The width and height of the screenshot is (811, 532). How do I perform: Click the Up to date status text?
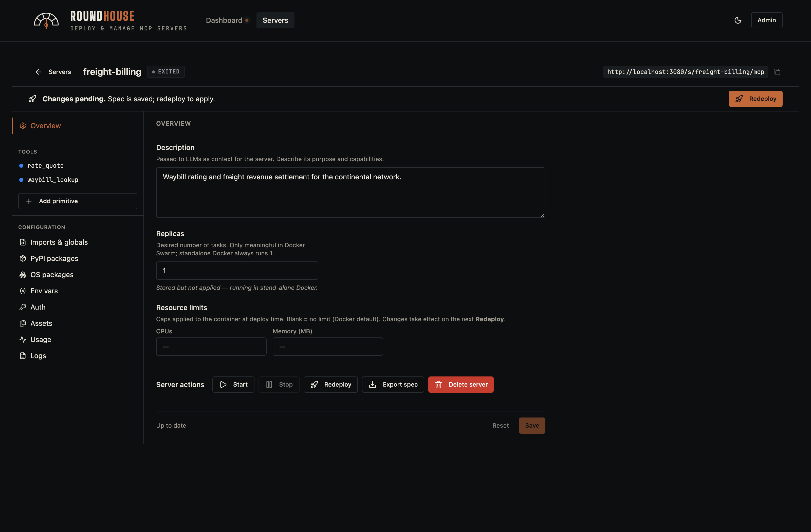[x=171, y=425]
